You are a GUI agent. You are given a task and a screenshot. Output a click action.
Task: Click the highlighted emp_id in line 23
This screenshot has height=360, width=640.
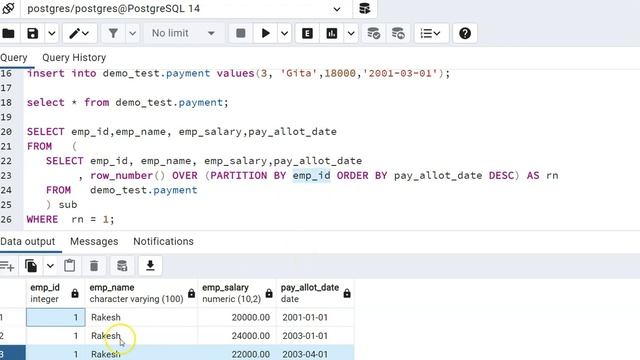tap(311, 176)
